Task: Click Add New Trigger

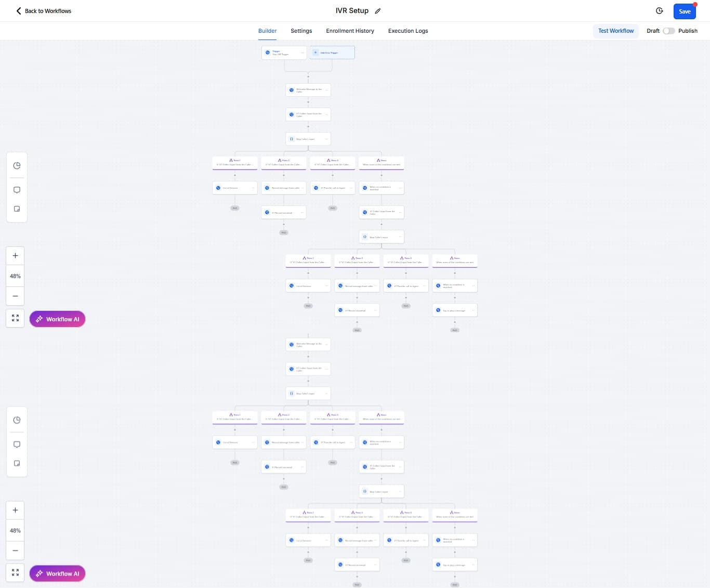Action: 332,53
